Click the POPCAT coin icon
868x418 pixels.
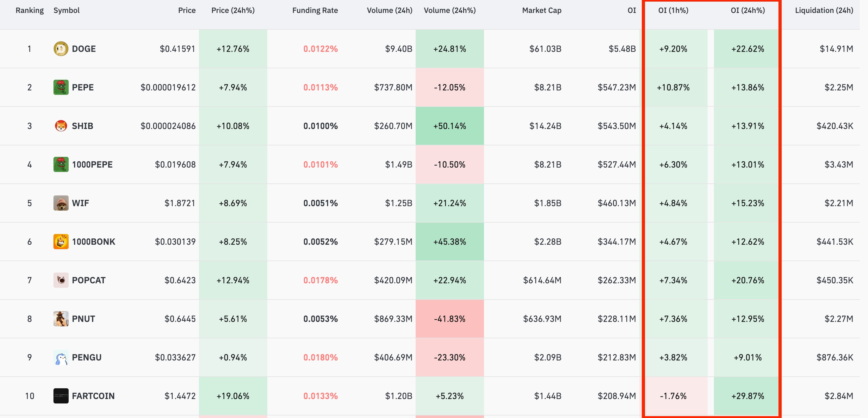click(61, 280)
